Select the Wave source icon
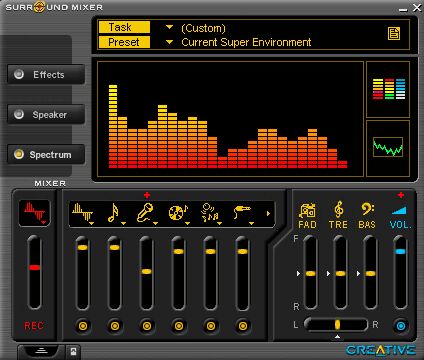The image size is (424, 360). (x=82, y=212)
